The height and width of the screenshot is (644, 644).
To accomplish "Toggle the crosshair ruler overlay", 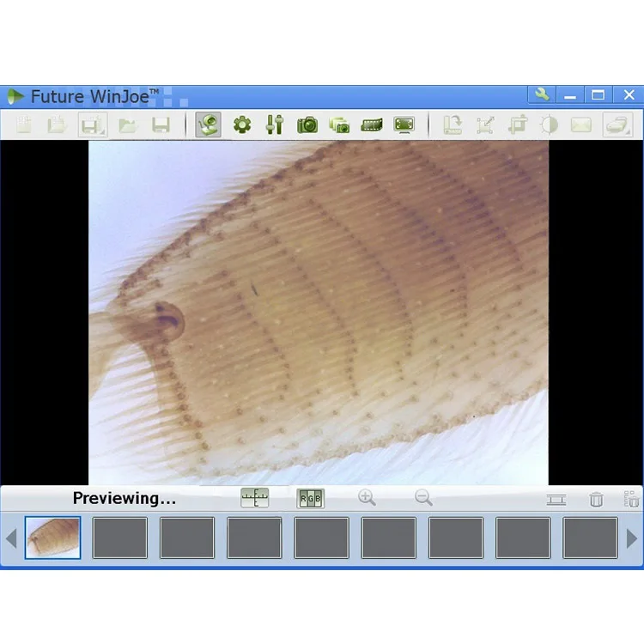I will coord(255,498).
